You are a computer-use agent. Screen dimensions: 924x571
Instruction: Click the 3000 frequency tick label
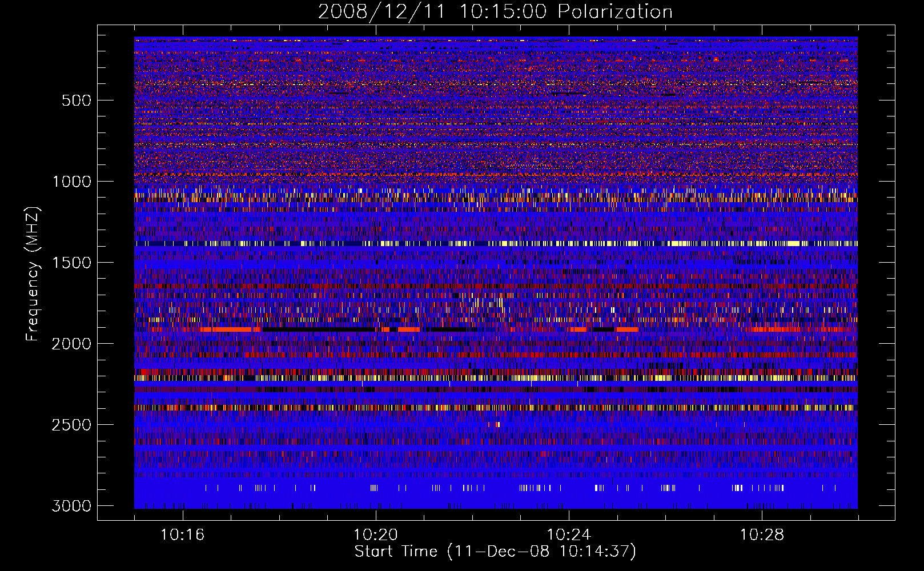pos(71,506)
